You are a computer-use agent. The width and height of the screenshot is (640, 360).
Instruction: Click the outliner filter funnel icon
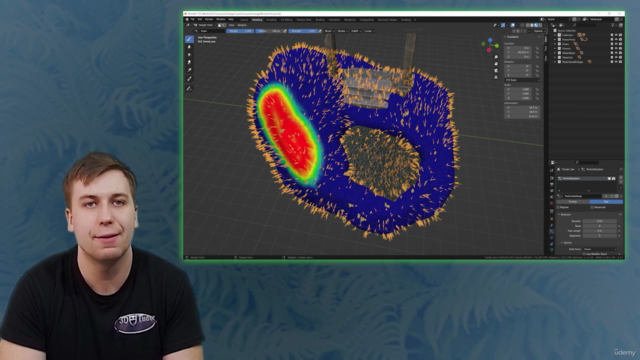(x=613, y=25)
